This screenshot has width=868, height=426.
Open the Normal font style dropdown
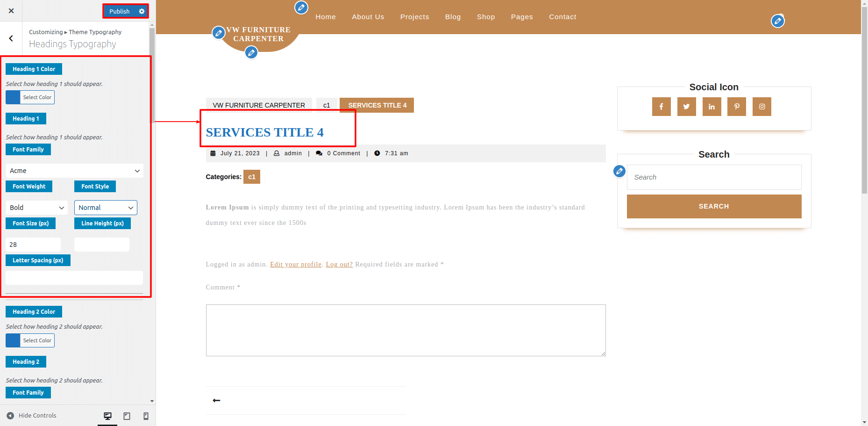[x=106, y=208]
